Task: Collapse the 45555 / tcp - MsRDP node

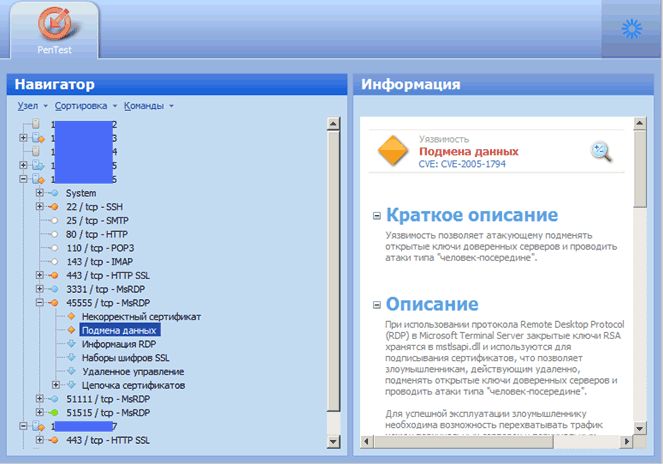Action: point(40,302)
